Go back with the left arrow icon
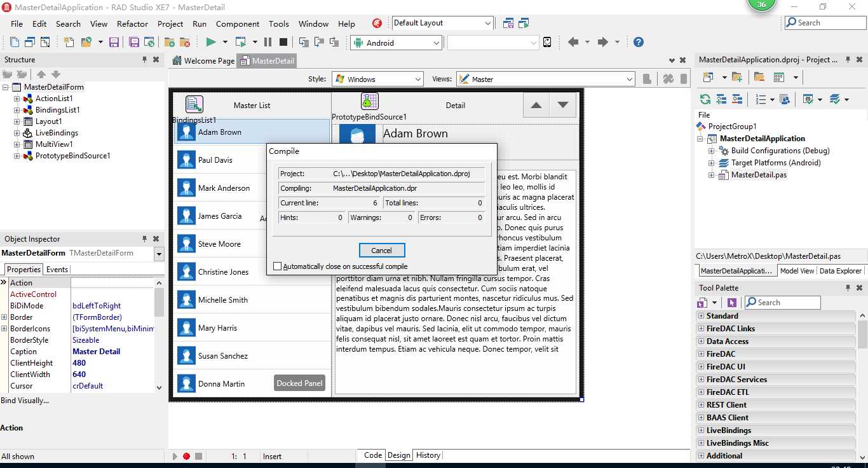This screenshot has width=868, height=468. (x=573, y=42)
